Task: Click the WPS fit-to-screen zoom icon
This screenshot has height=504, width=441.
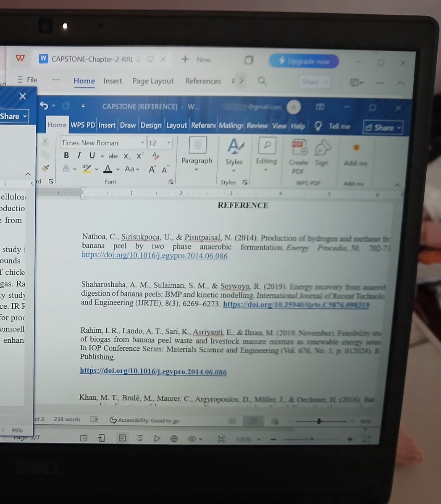Action: 221,439
